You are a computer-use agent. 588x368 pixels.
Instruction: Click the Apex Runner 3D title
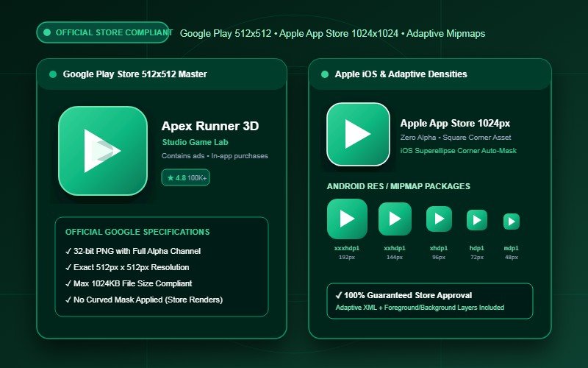(210, 126)
